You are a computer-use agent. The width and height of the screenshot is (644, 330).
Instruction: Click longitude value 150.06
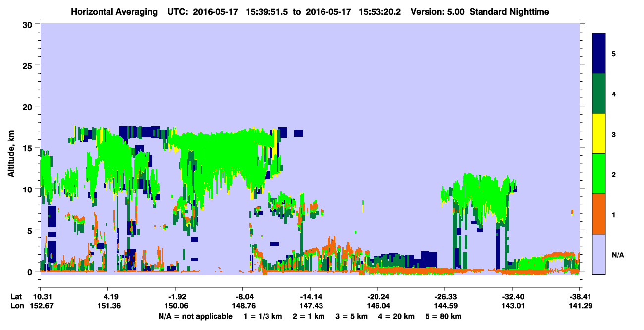175,306
